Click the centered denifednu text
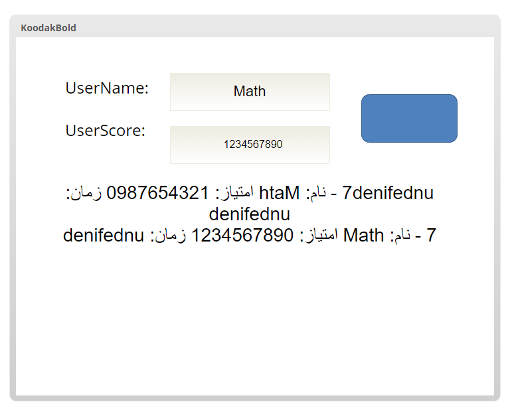 coord(250,214)
